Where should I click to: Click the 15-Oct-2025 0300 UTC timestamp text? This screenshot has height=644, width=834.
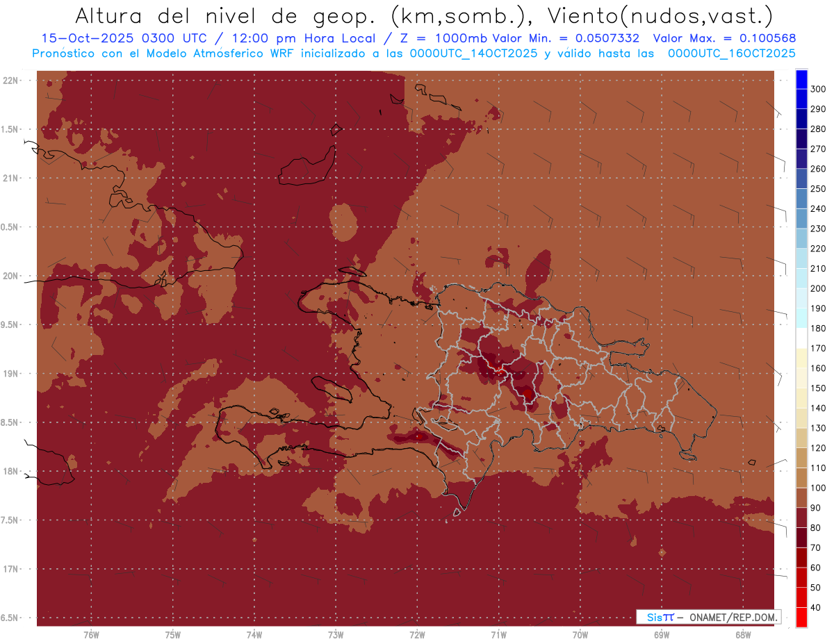[x=122, y=38]
